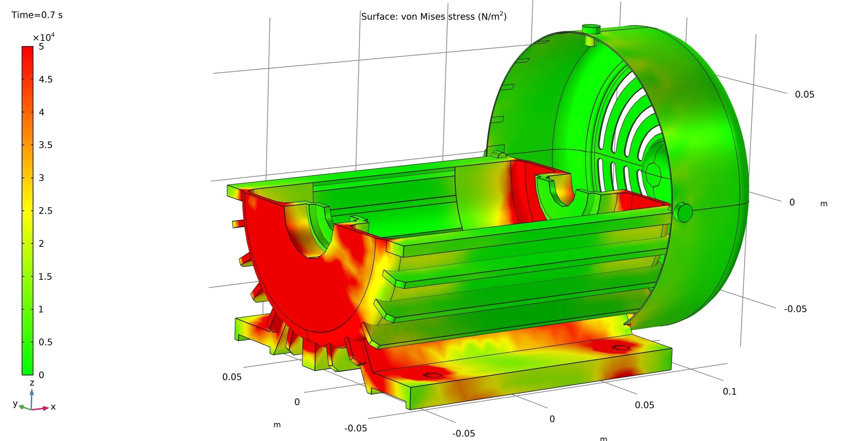
Task: Click the -0.05 tick label on right vertical axis
Action: [795, 309]
